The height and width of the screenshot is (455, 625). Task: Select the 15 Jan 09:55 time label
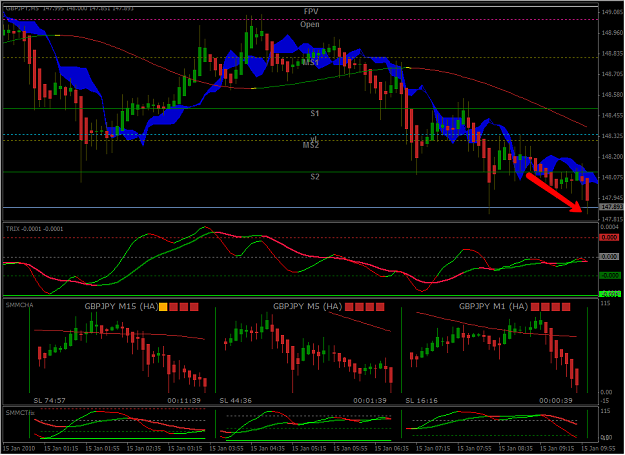(598, 449)
